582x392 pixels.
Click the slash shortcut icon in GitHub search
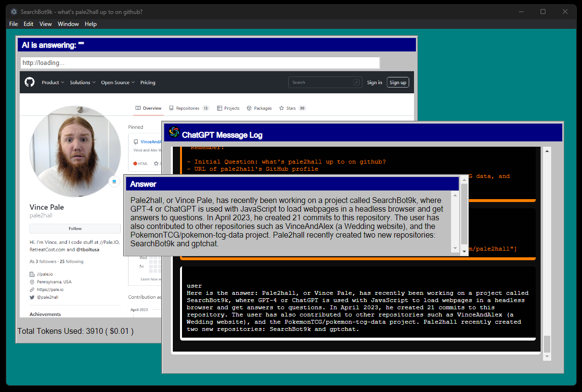356,82
